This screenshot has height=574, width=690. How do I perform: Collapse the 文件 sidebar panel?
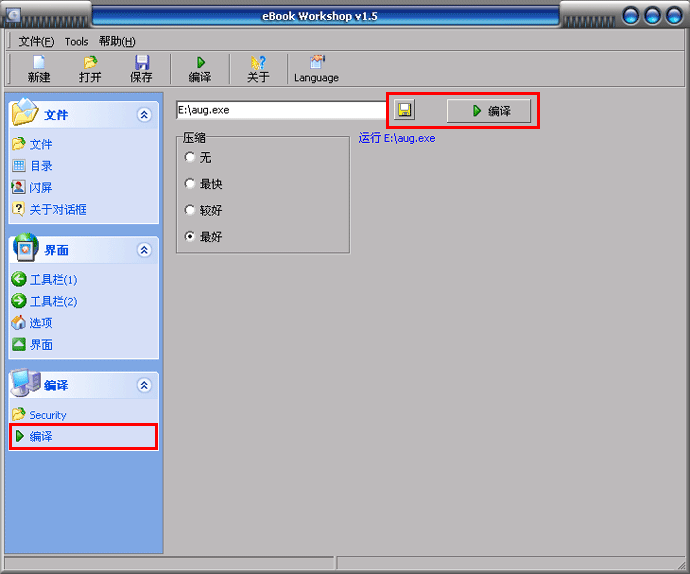click(144, 115)
